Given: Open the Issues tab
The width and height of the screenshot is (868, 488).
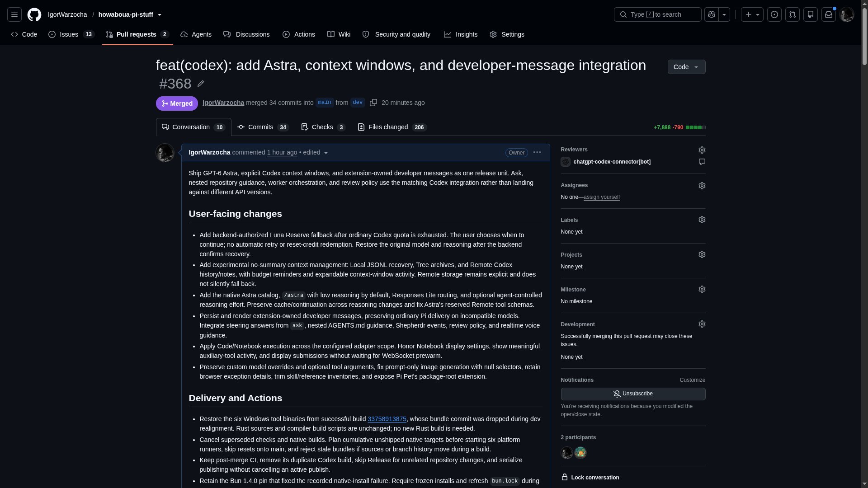Looking at the screenshot, I should pos(71,34).
